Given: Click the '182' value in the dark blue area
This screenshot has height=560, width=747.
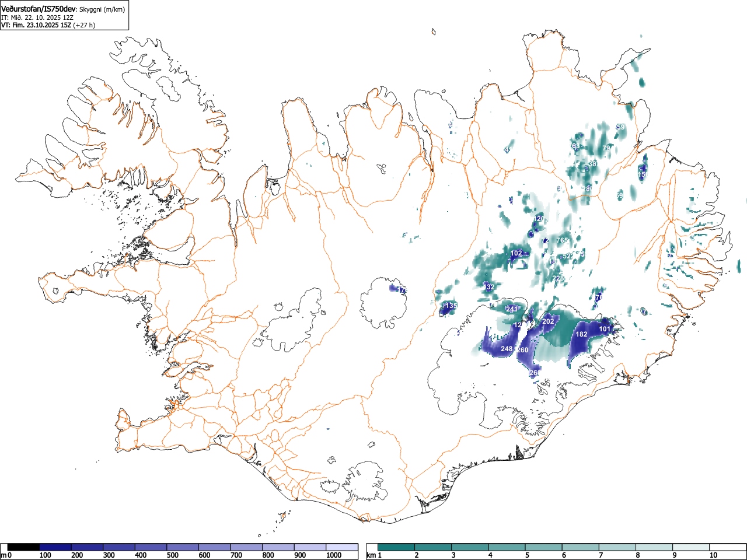Looking at the screenshot, I should pyautogui.click(x=582, y=334).
